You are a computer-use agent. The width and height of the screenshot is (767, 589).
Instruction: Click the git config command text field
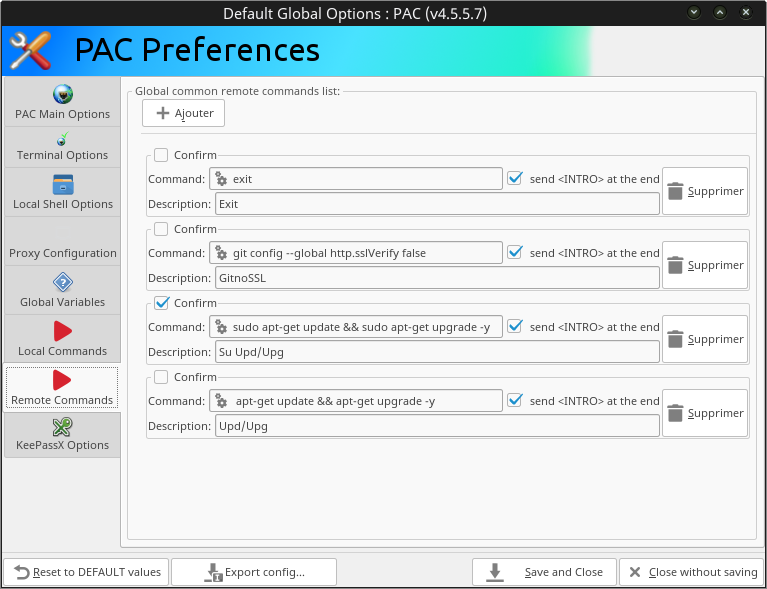[356, 252]
